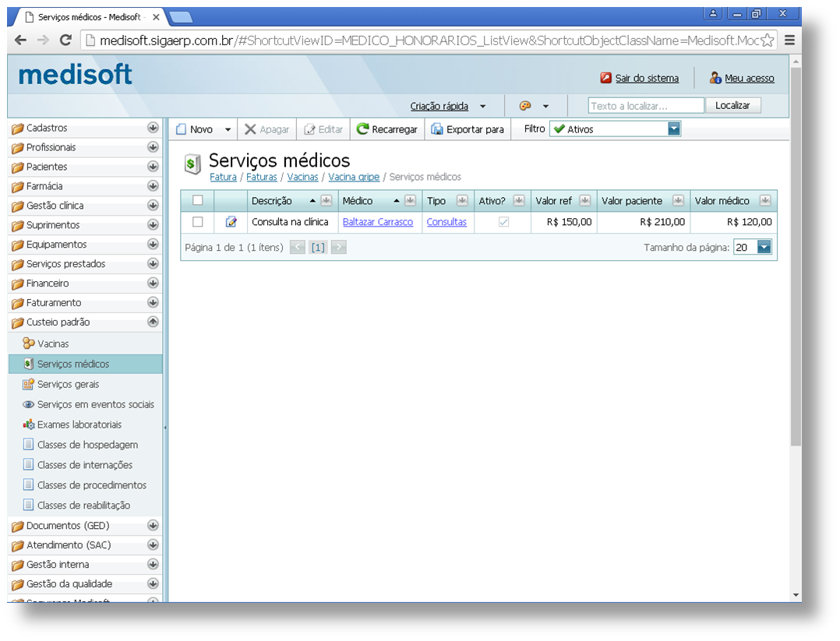Open the Tipo column filter button

tap(462, 200)
